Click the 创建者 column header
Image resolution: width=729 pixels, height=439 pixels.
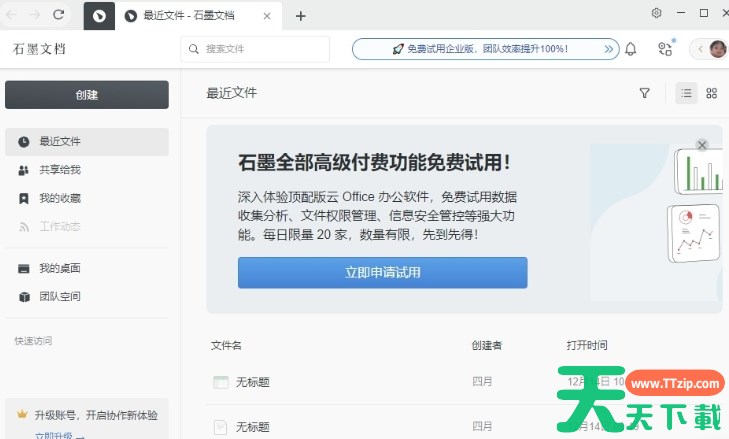tap(487, 345)
